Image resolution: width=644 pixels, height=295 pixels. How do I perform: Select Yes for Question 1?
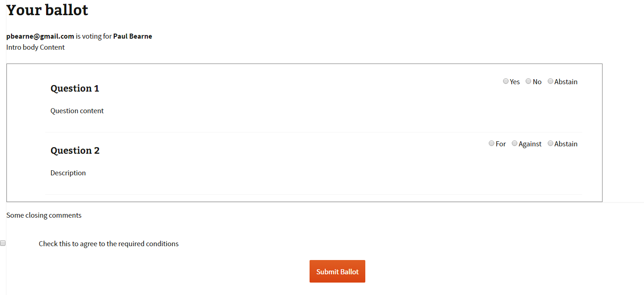coord(506,81)
